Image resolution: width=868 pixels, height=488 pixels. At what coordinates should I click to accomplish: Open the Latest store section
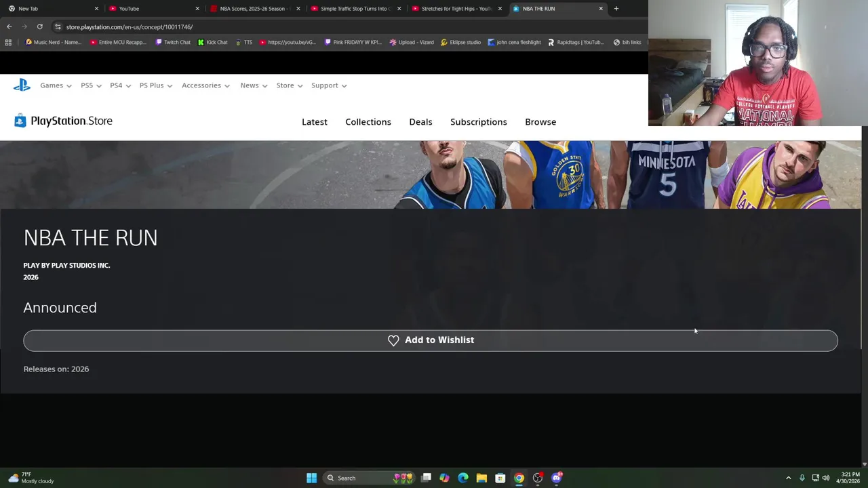[x=315, y=122]
